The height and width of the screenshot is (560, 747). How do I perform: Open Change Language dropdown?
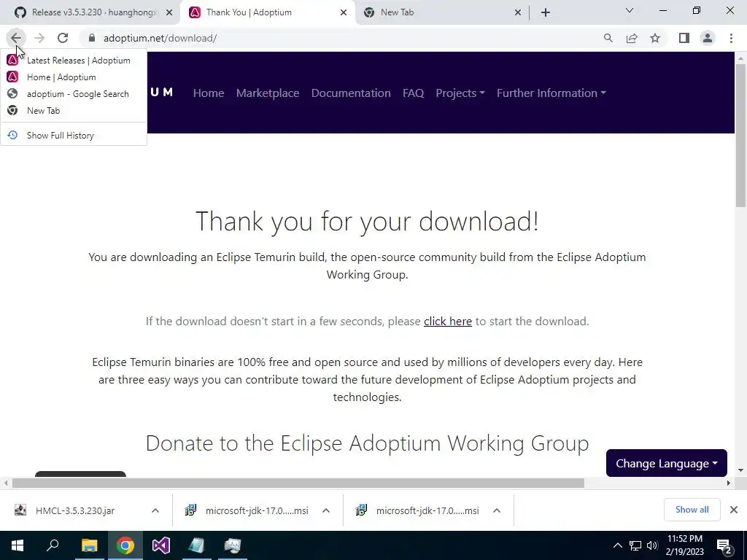coord(667,463)
